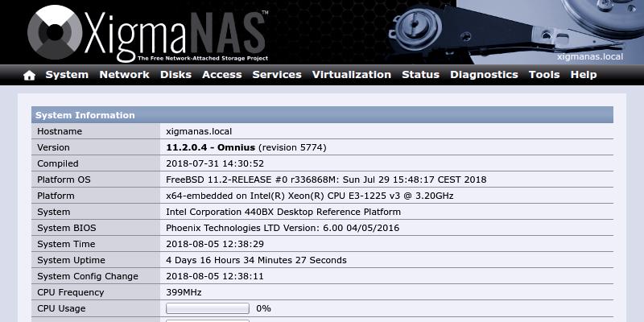This screenshot has height=322, width=644.
Task: Click the version text 11.2.0.4 - Omnius
Action: (x=210, y=147)
